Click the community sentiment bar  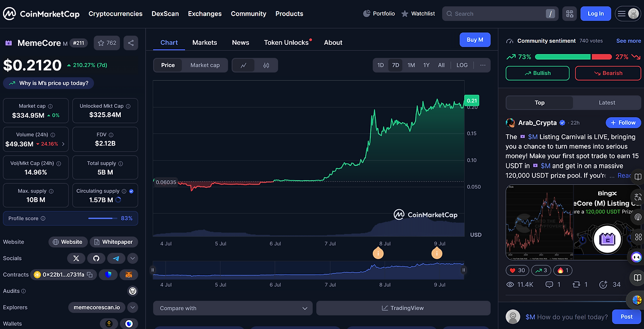[x=574, y=57]
